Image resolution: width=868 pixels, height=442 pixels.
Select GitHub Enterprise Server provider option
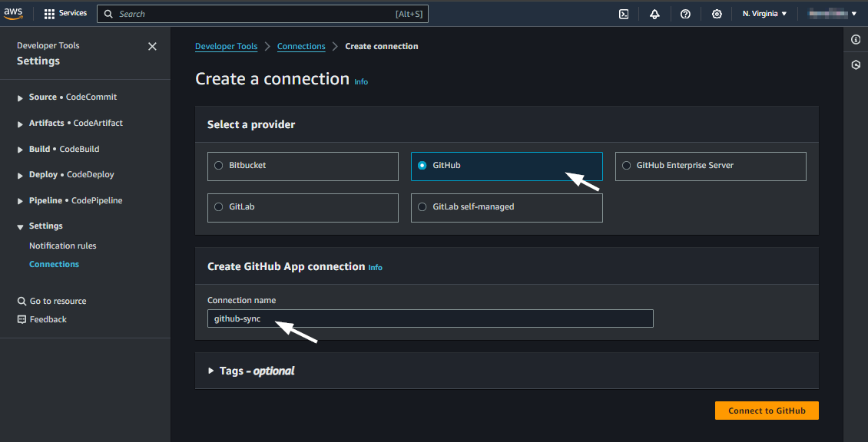[627, 165]
